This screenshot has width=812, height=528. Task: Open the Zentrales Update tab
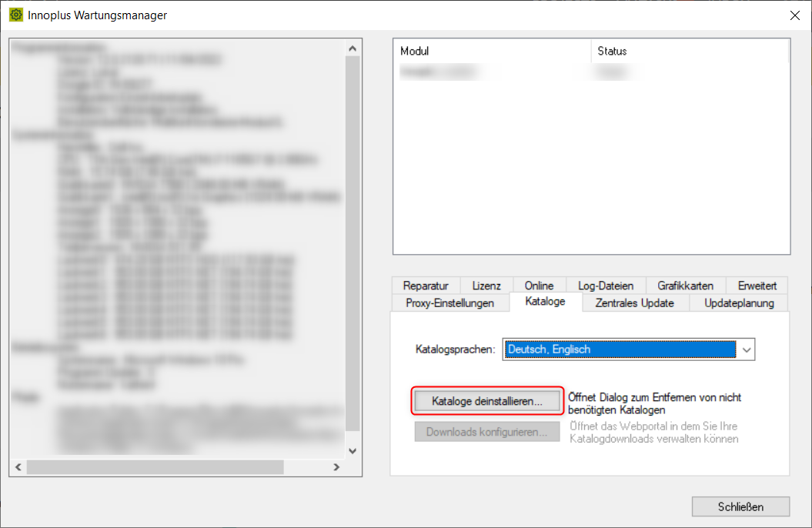634,302
